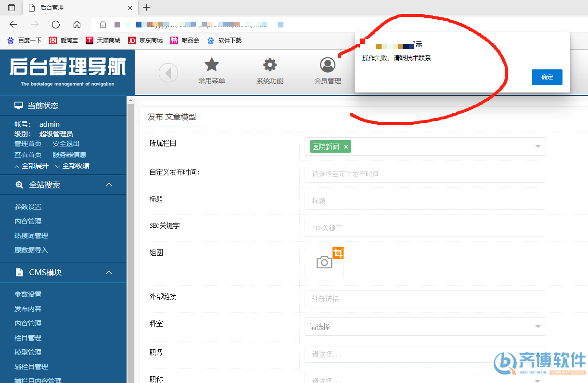Screen dimensions: 588x383
Task: Open 服务器信息 link
Action: point(70,155)
